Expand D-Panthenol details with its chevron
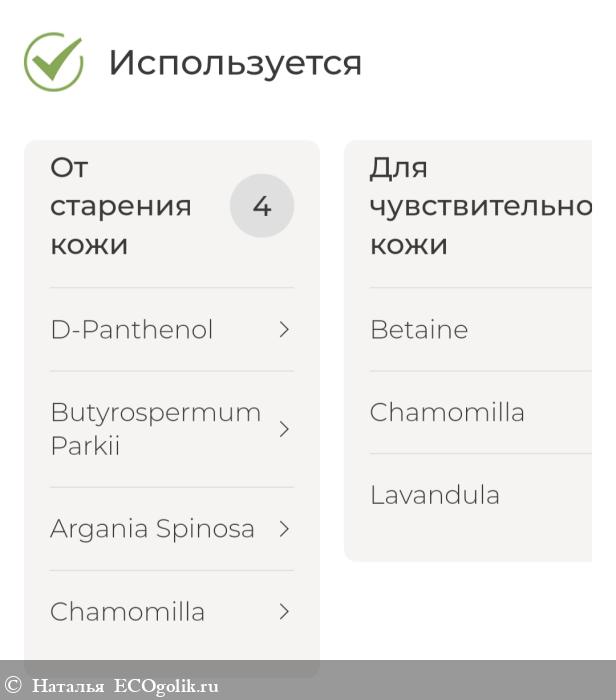 (284, 329)
